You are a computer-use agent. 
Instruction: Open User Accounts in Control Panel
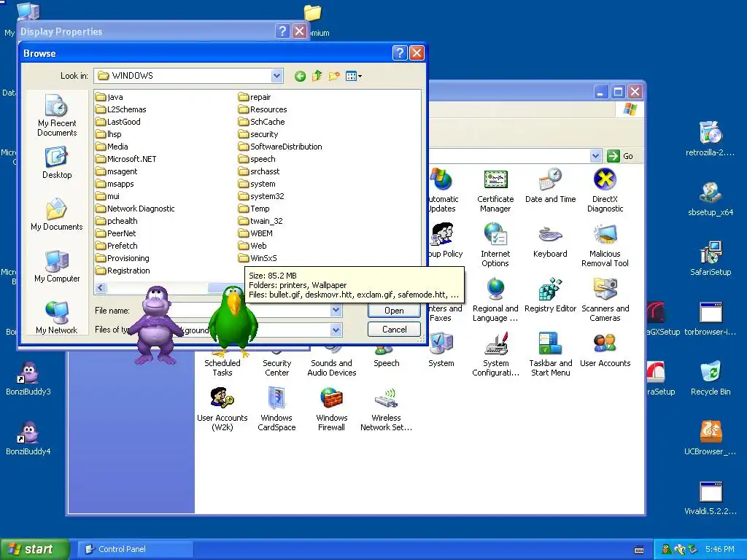pyautogui.click(x=605, y=351)
